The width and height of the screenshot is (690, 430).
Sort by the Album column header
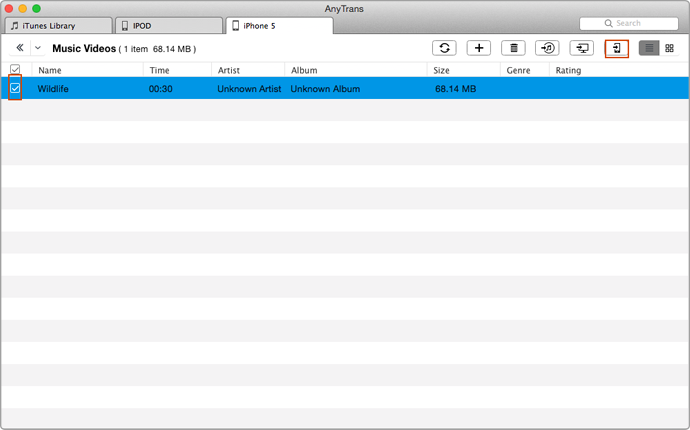pos(304,70)
